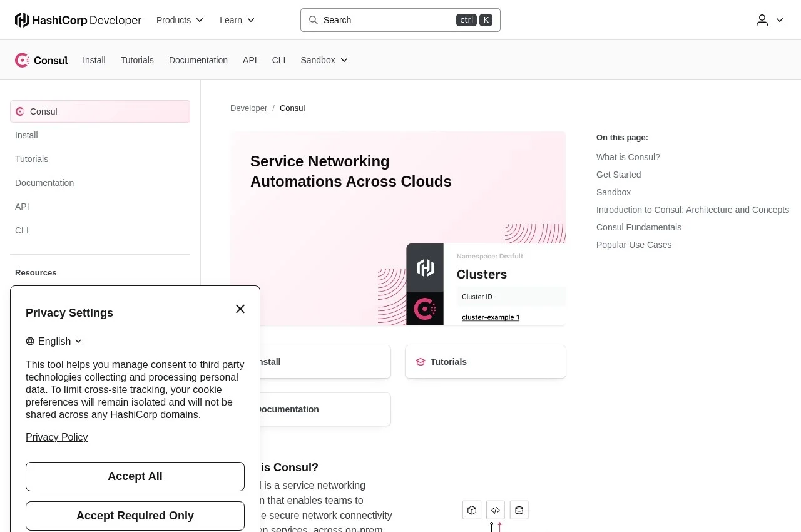
Task: Click the user account icon
Action: 762,20
